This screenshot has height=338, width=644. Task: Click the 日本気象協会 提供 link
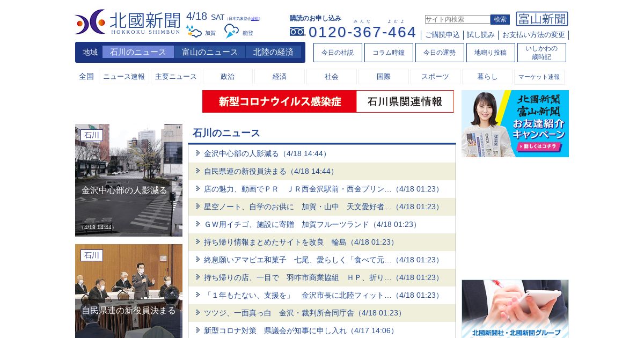click(255, 19)
